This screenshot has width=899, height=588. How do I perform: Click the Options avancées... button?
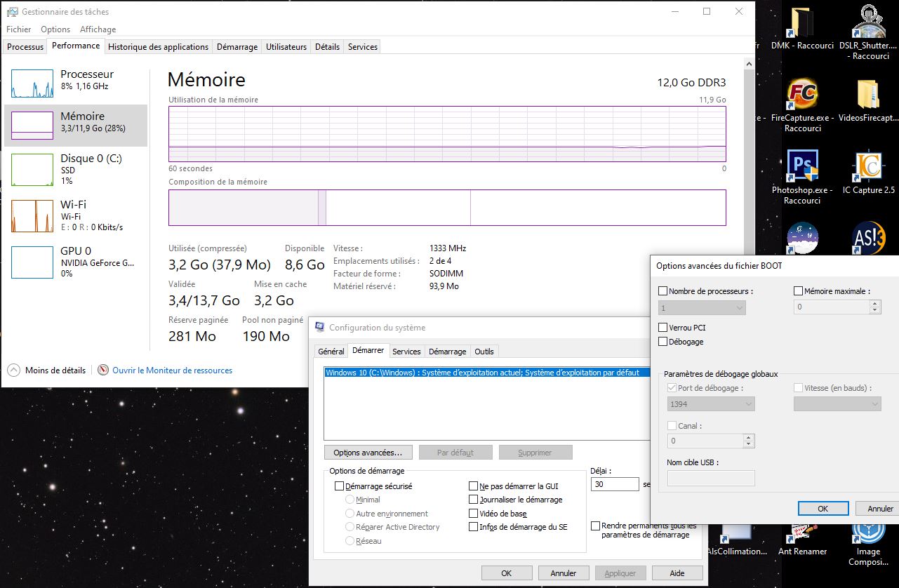pyautogui.click(x=368, y=453)
